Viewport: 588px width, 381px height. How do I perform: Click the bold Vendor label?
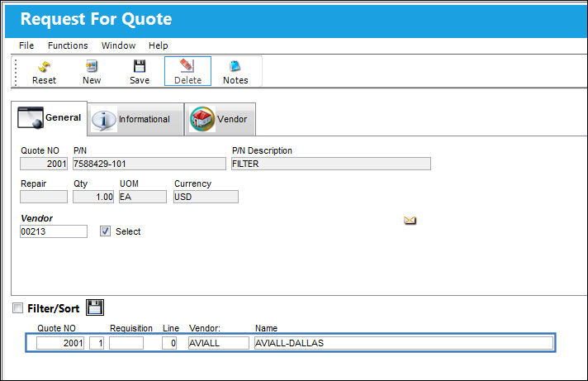coord(36,218)
